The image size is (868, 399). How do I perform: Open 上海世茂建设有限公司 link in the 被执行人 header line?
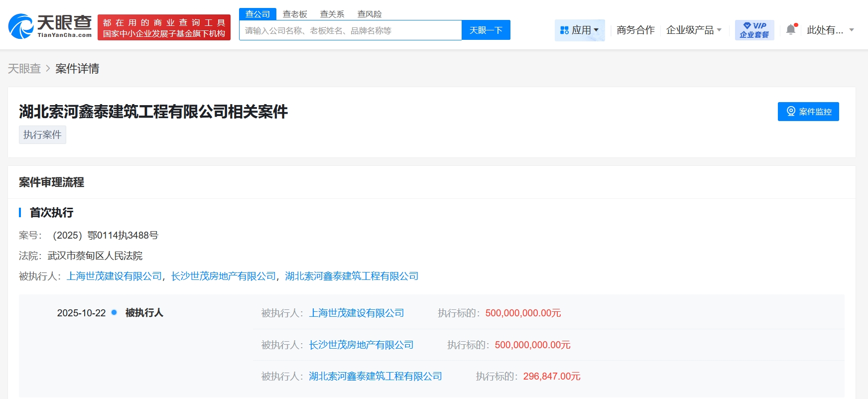point(115,276)
